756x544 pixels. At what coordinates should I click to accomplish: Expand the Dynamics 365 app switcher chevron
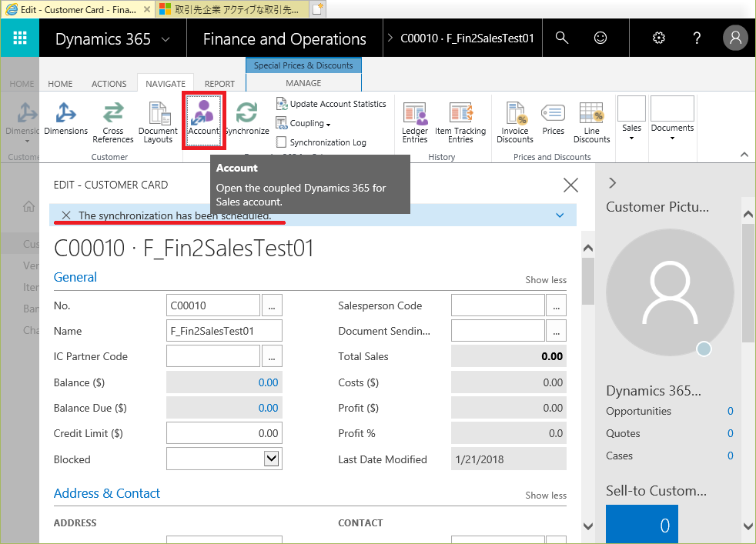(166, 39)
